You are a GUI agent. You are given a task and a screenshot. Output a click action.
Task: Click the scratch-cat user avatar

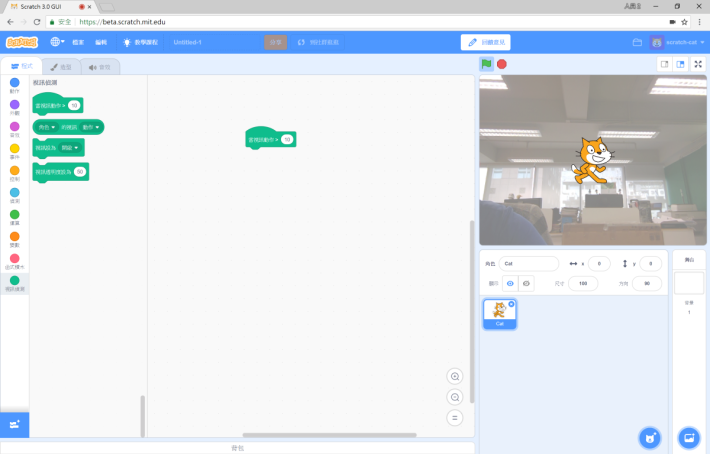(x=657, y=42)
